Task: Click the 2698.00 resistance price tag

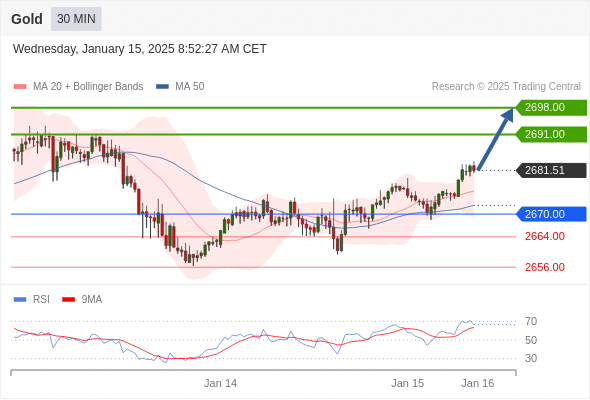Action: (x=551, y=108)
